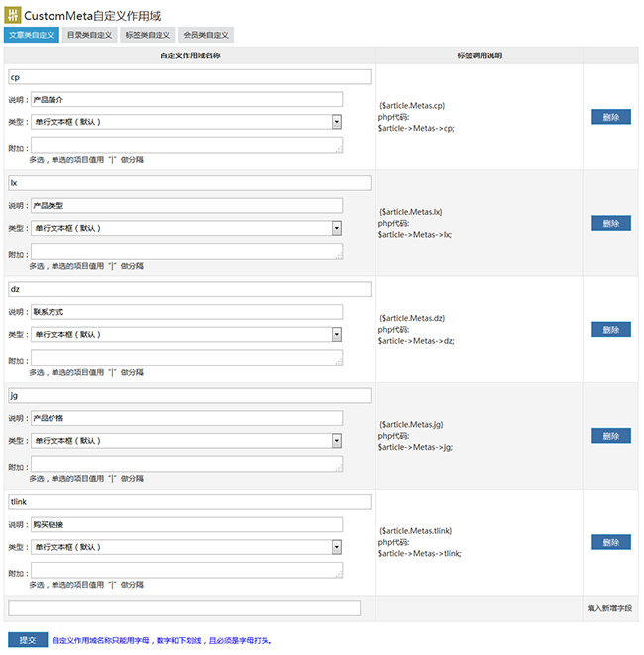Open the type dropdown for the dz field
Image resolution: width=644 pixels, height=655 pixels.
click(186, 334)
